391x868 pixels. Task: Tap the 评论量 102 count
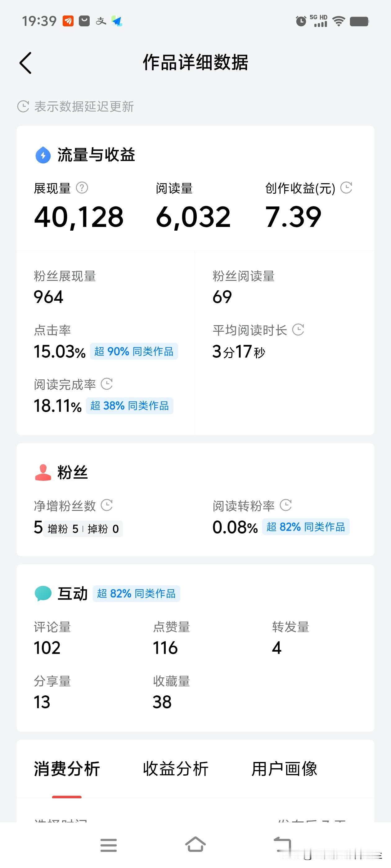click(x=47, y=648)
